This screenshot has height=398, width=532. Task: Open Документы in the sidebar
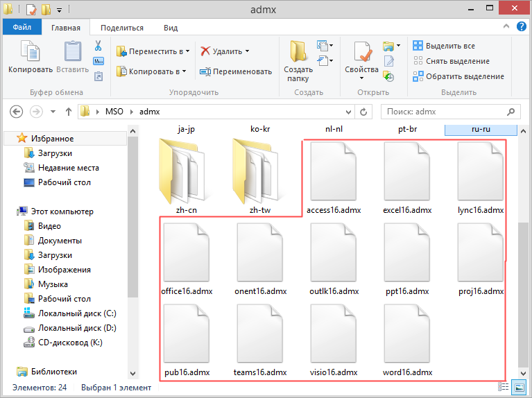[x=60, y=241]
